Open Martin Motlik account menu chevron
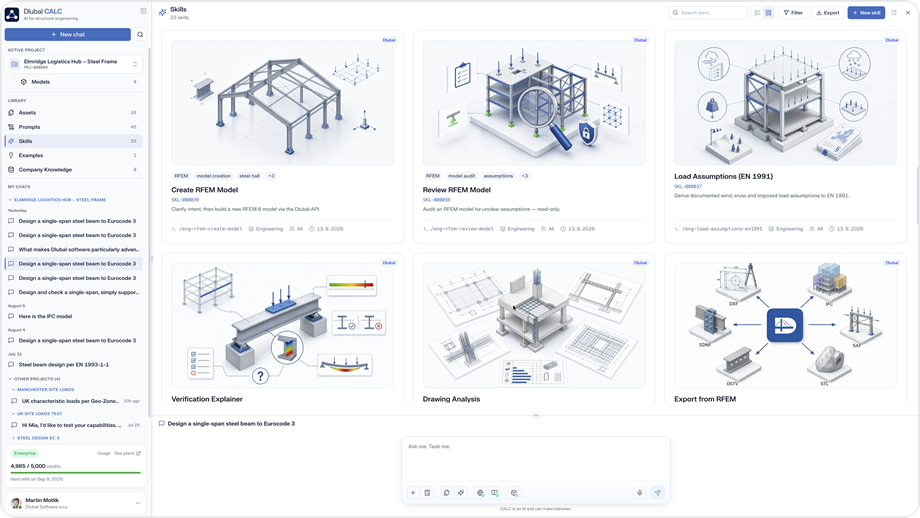Image resolution: width=920 pixels, height=518 pixels. 137,503
